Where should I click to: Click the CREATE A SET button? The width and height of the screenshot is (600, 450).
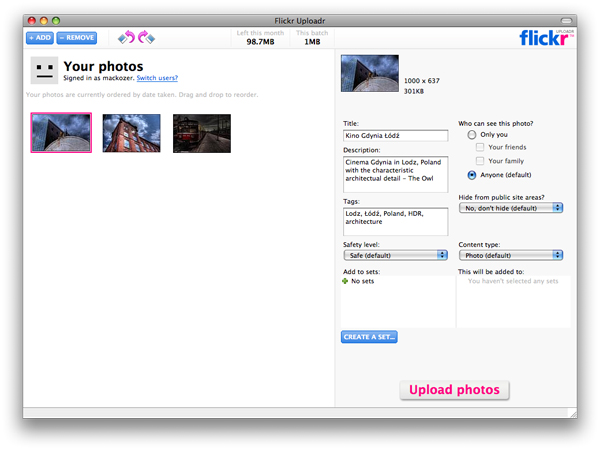(x=369, y=337)
